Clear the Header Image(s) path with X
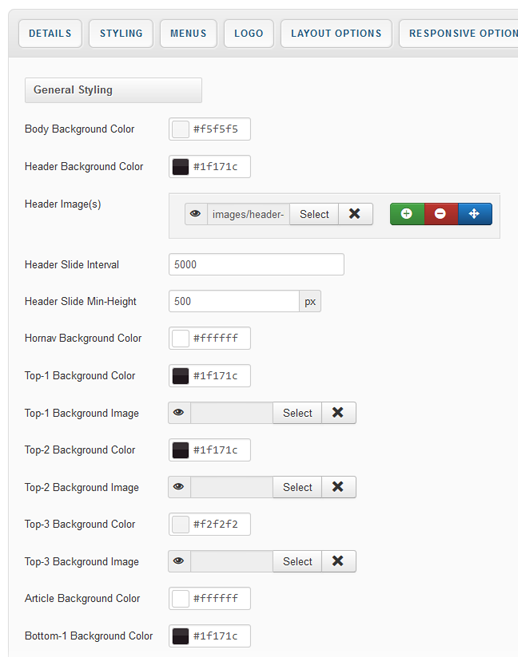Screen dimensions: 518x657 tap(355, 214)
